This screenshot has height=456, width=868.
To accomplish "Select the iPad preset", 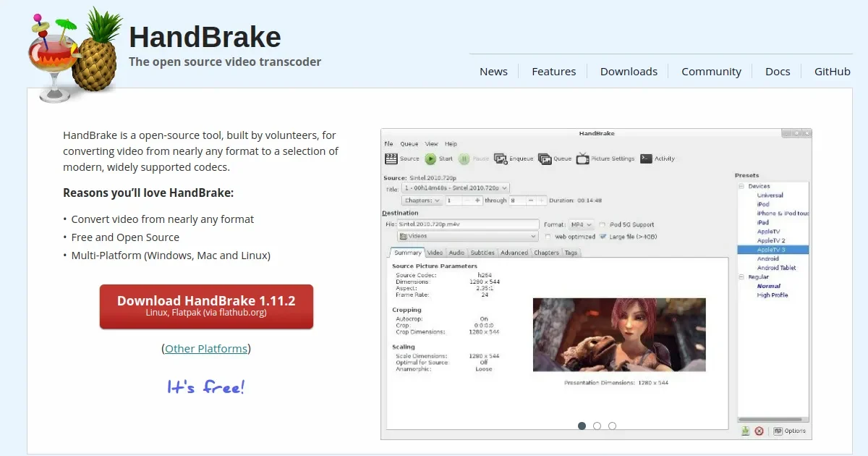I will 763,222.
